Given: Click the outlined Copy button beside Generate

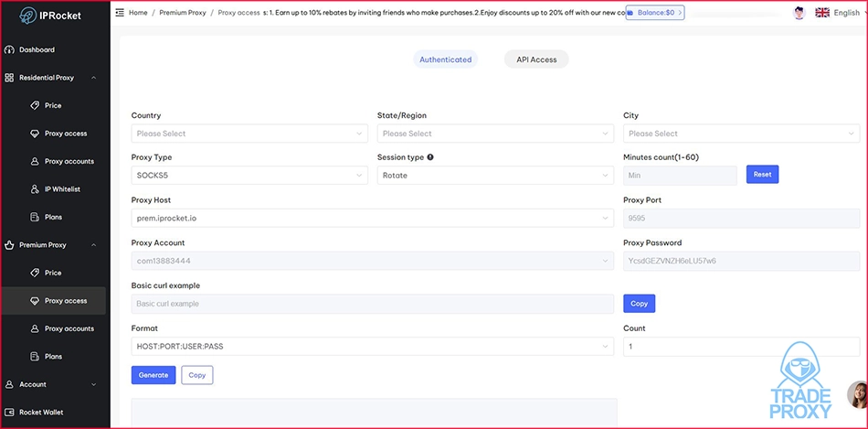Looking at the screenshot, I should 197,375.
